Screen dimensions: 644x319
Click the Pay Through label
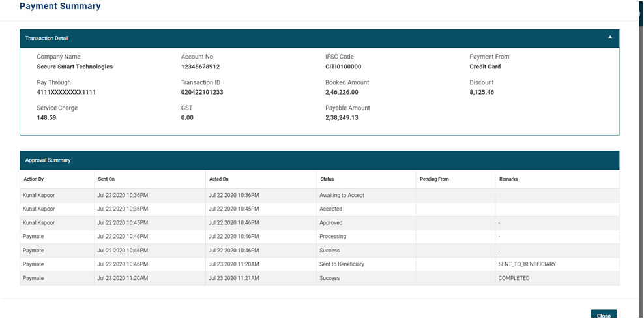54,82
